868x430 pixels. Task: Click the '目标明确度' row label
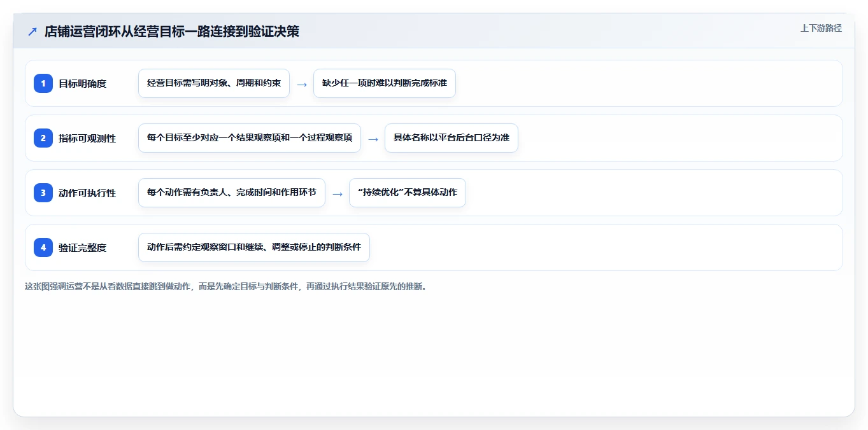83,83
